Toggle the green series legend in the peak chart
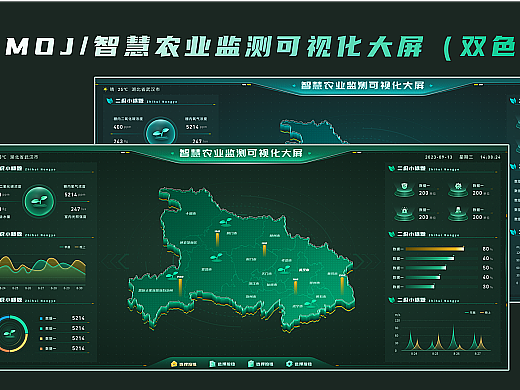Screen dimensions: 520x390 pos(470,312)
